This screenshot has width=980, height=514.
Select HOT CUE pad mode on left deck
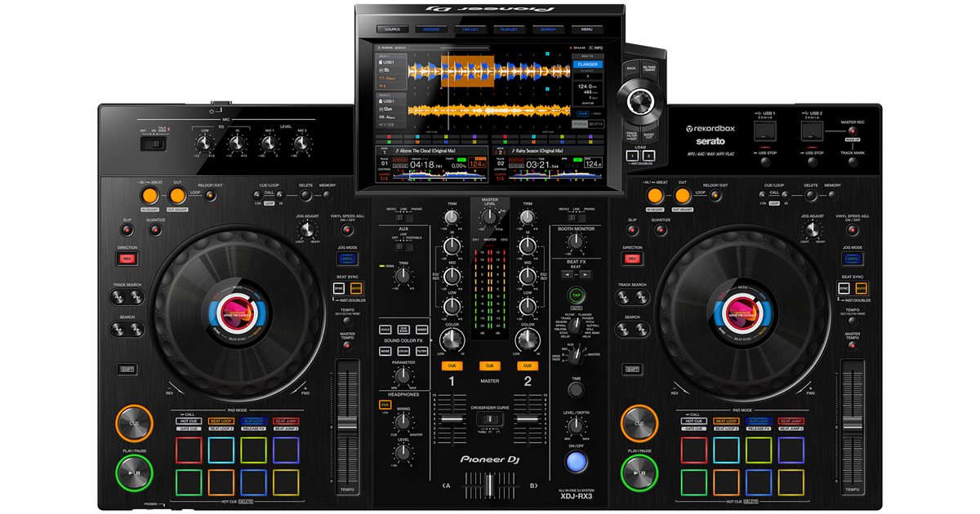[188, 420]
